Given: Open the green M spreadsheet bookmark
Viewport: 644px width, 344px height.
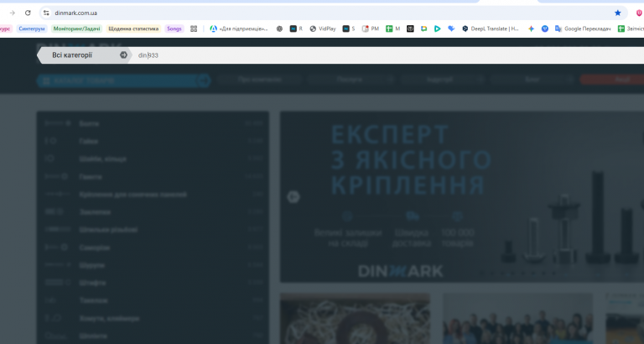Looking at the screenshot, I should pyautogui.click(x=392, y=29).
